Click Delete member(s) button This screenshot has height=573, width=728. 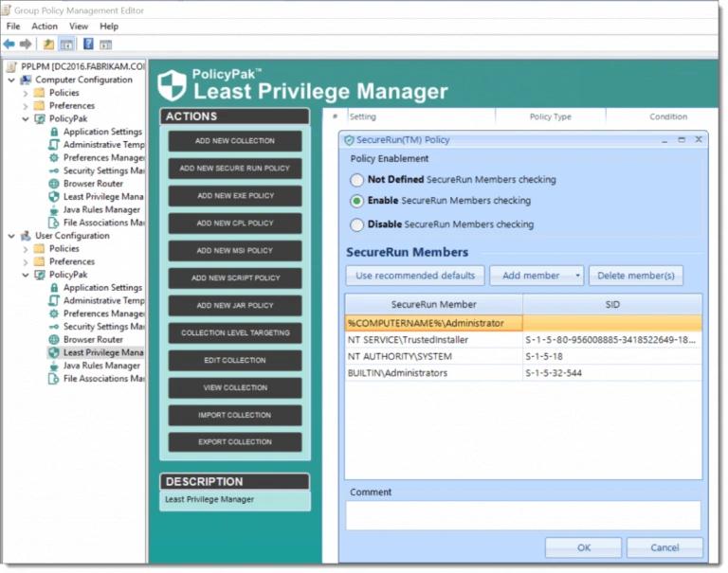636,276
